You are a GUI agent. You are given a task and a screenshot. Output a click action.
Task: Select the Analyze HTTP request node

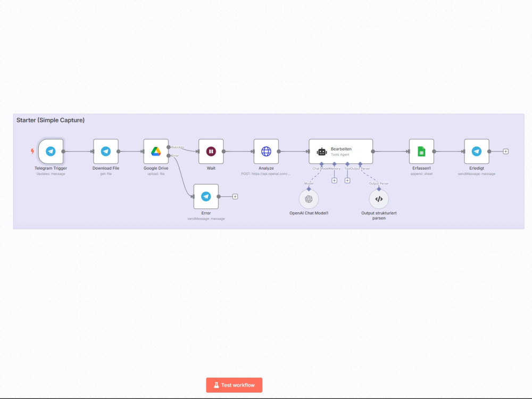tap(266, 151)
